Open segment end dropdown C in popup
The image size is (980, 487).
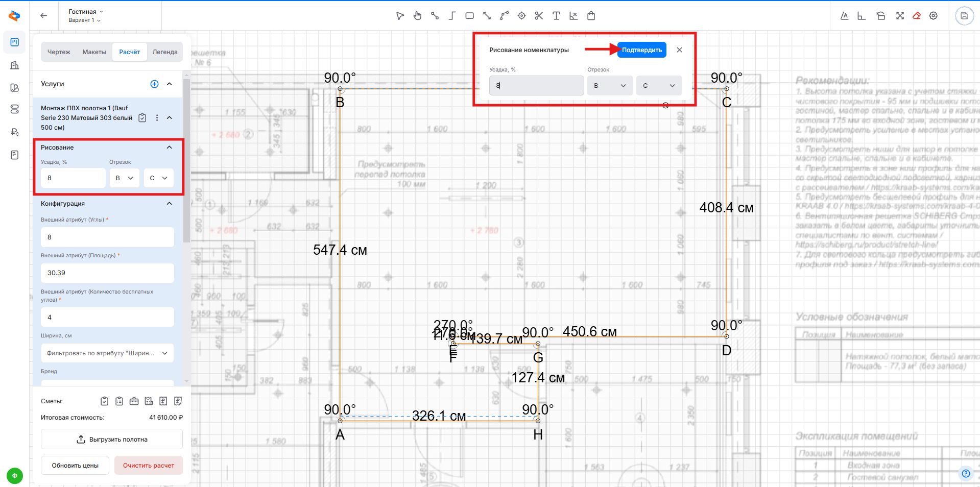[x=659, y=86]
